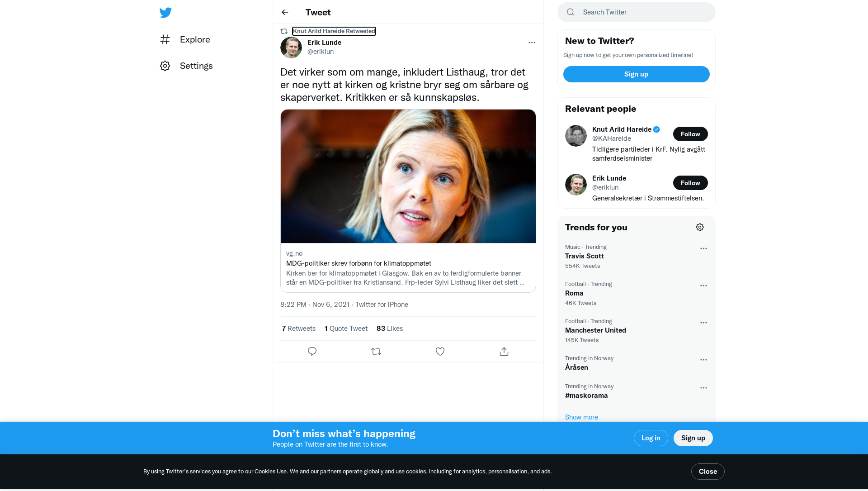The height and width of the screenshot is (491, 868).
Task: Click the Twitter bird logo
Action: (x=165, y=12)
